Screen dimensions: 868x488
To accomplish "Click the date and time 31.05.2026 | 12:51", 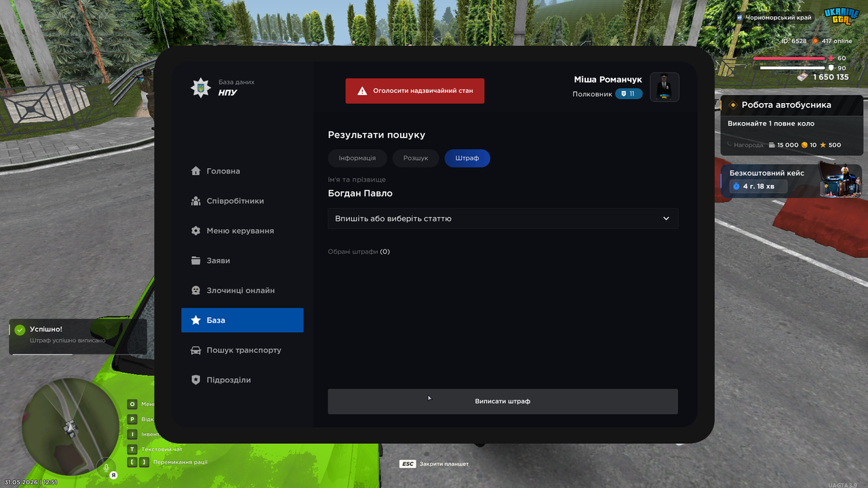I will point(31,483).
